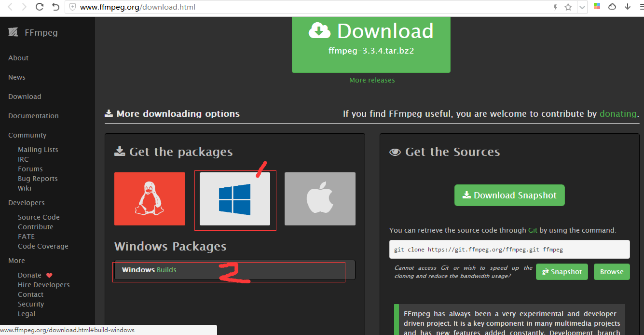Image resolution: width=644 pixels, height=335 pixels.
Task: Select the Apple macOS package icon
Action: click(x=320, y=199)
